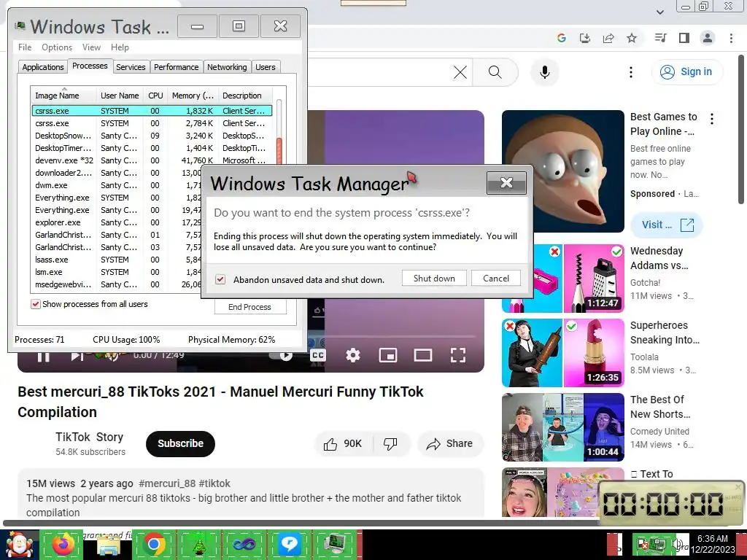The height and width of the screenshot is (560, 747).
Task: Switch to the Applications tab
Action: coord(43,67)
